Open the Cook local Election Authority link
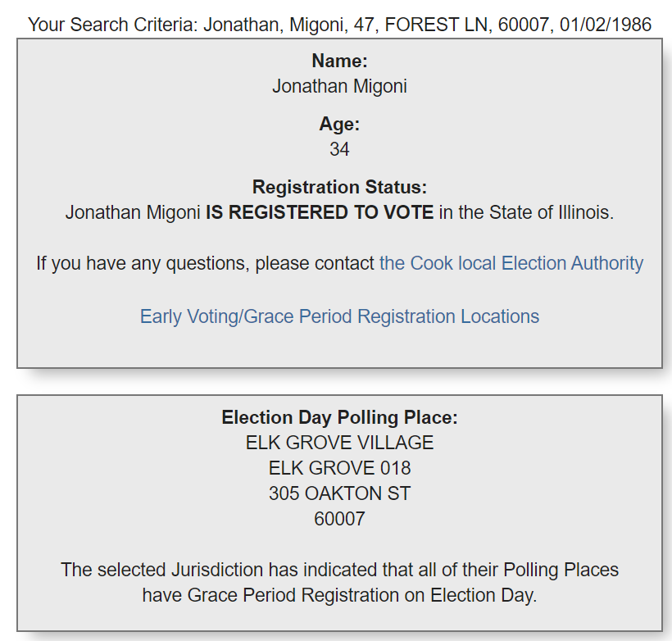Viewport: 672px width, 641px height. pos(511,263)
